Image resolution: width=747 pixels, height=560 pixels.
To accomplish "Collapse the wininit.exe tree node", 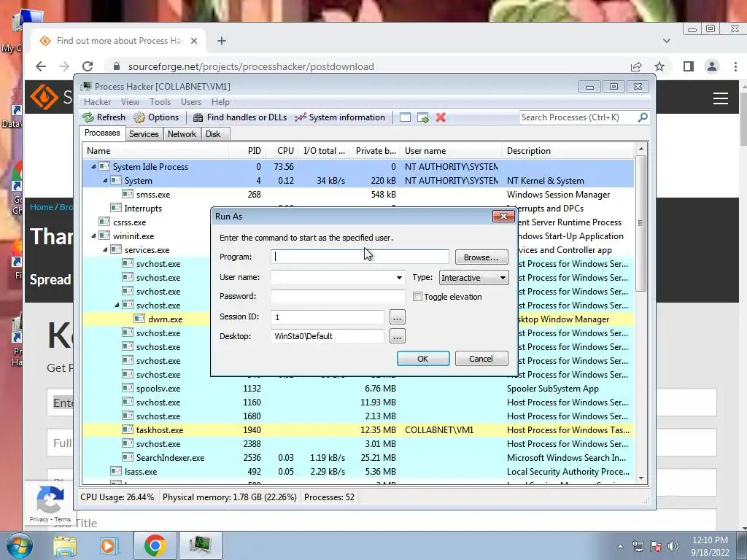I will (x=94, y=236).
